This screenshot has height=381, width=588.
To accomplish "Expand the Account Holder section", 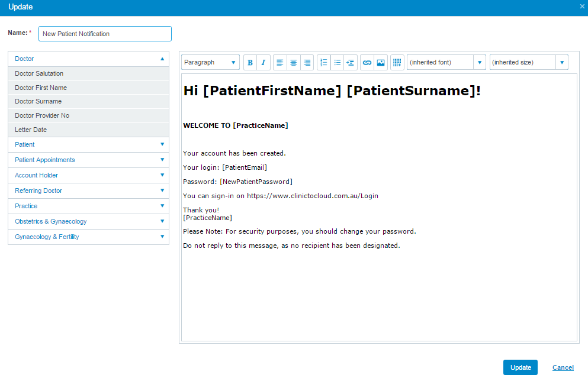I will click(88, 175).
